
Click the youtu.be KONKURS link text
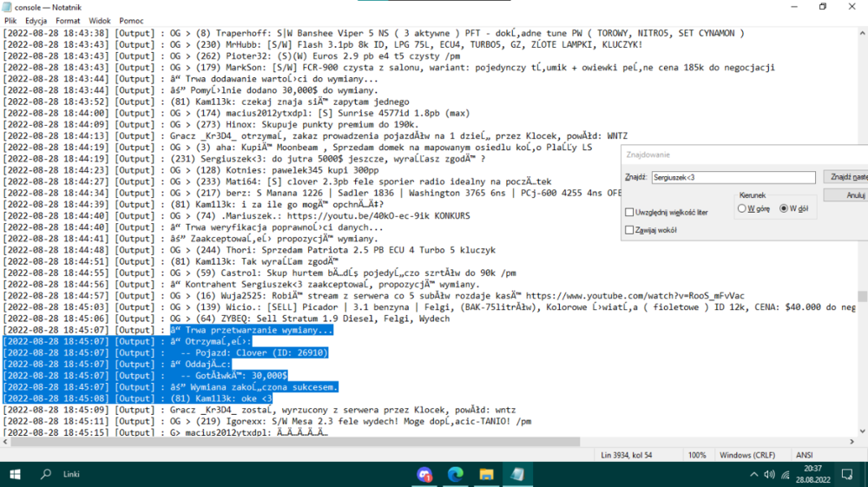point(378,215)
